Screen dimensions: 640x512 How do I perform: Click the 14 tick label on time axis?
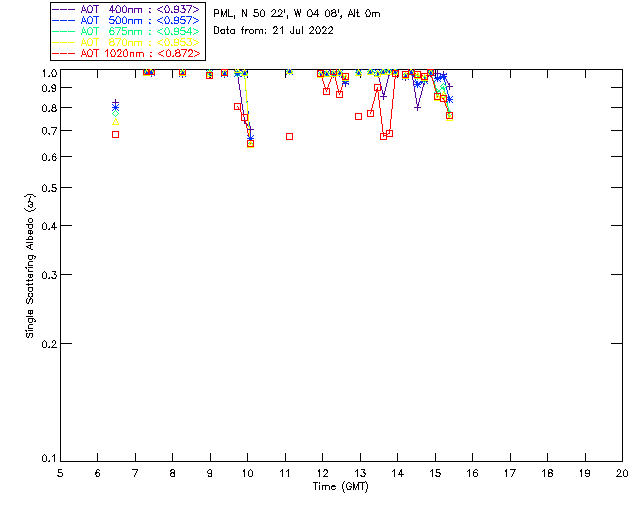point(398,473)
